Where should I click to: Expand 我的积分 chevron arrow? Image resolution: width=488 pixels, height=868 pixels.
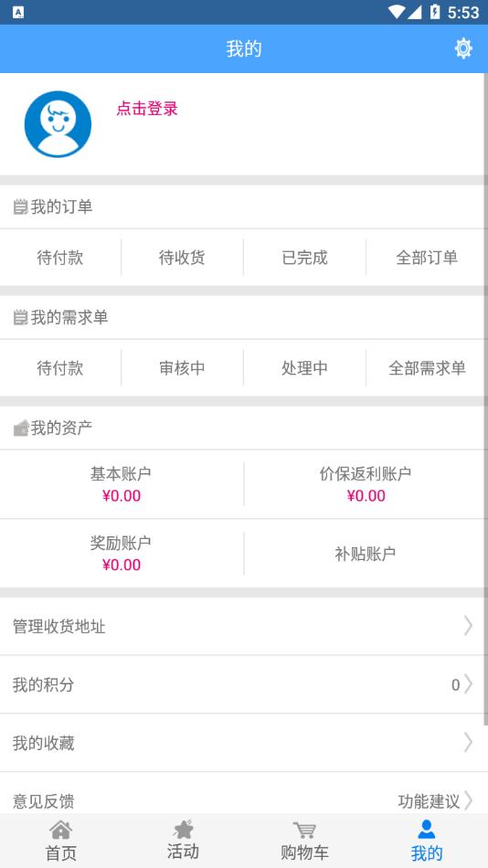pyautogui.click(x=468, y=684)
